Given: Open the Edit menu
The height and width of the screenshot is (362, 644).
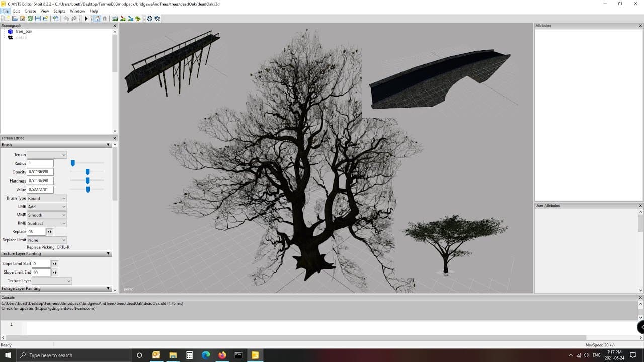Looking at the screenshot, I should pyautogui.click(x=17, y=11).
